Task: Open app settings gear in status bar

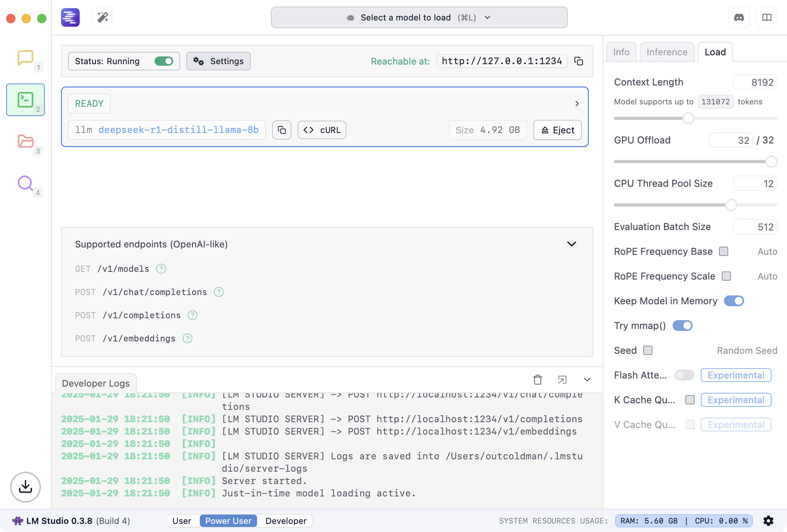Action: coord(768,521)
